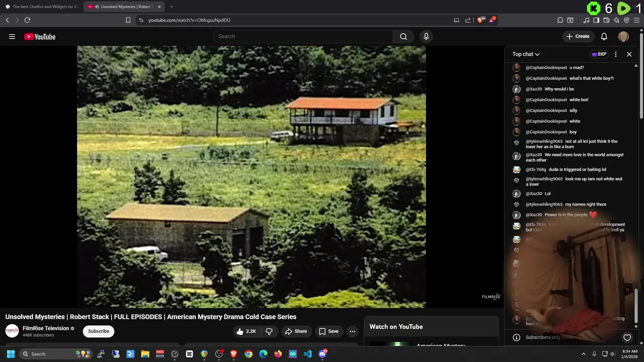The height and width of the screenshot is (362, 644).
Task: Click Watch on YouTube heading
Action: click(396, 327)
